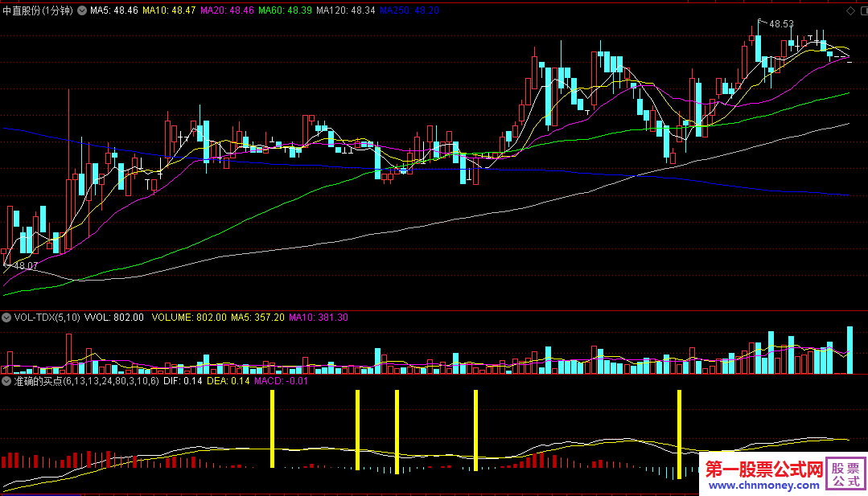This screenshot has width=868, height=496.
Task: Select the magenta MA20: 48.46 legend
Action: coord(227,10)
